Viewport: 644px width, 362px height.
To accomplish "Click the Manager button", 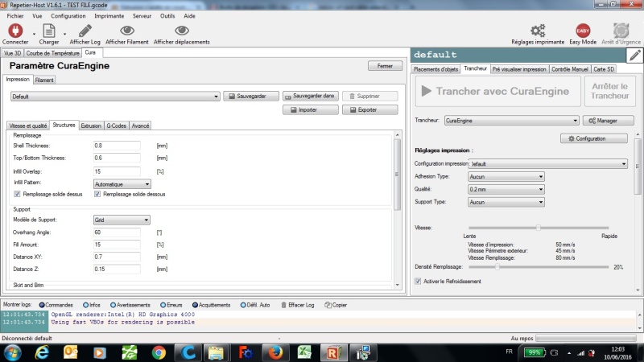I will tap(608, 121).
